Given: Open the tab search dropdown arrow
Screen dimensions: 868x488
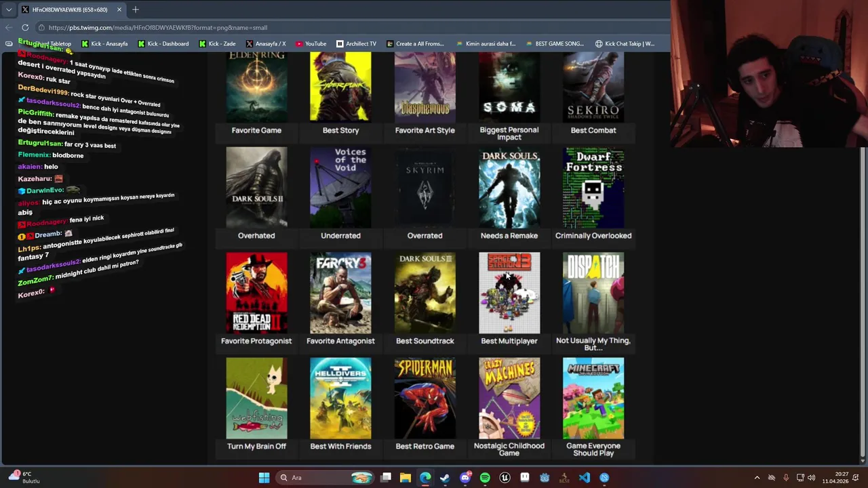Looking at the screenshot, I should pos(8,9).
